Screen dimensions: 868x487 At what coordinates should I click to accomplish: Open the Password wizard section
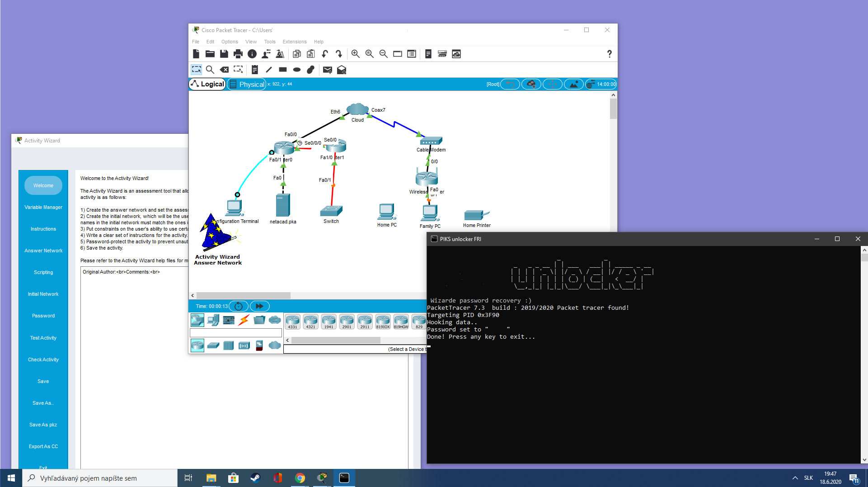(43, 316)
